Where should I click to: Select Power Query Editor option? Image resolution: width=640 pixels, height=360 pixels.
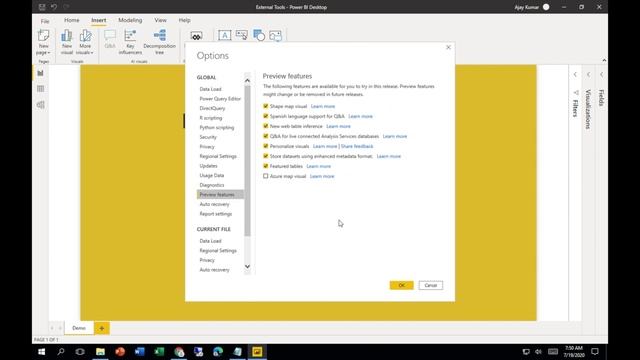pyautogui.click(x=220, y=99)
